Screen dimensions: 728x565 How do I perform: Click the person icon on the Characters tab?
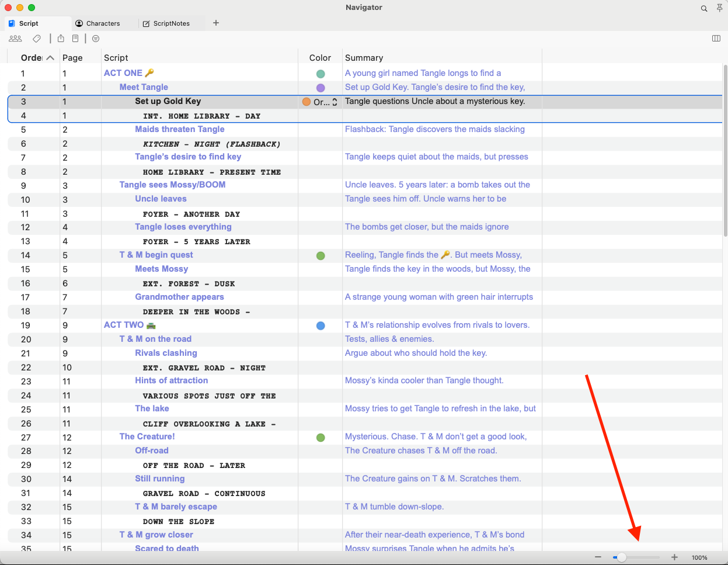[x=79, y=23]
